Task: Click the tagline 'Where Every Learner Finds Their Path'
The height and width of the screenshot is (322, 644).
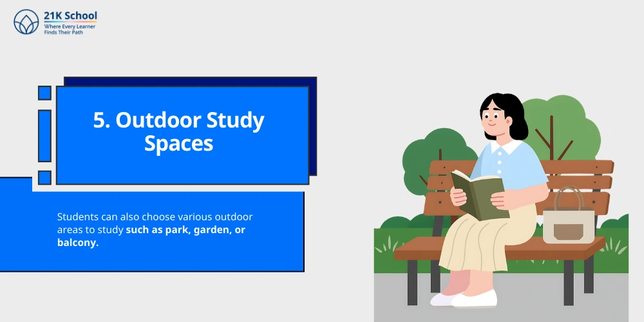Action: coord(70,29)
